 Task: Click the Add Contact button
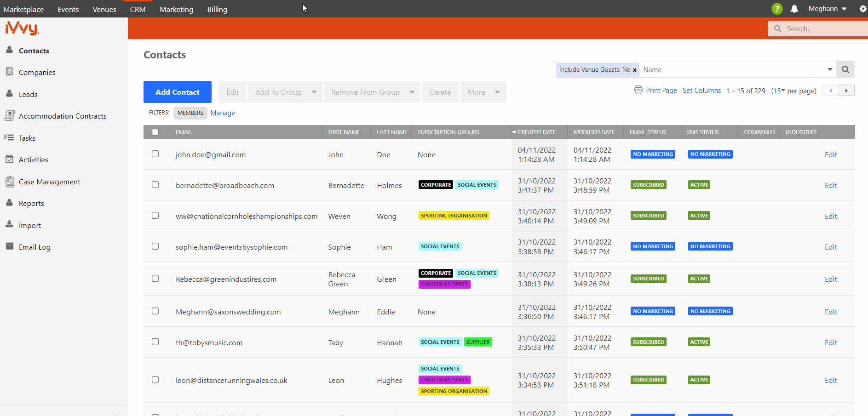(x=177, y=92)
